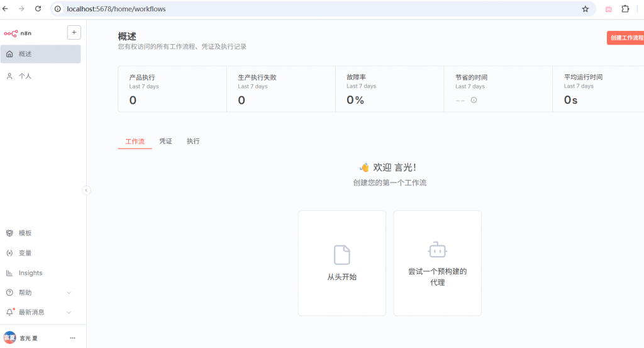Open 变量 variables in the sidebar
The width and height of the screenshot is (644, 348).
(25, 253)
